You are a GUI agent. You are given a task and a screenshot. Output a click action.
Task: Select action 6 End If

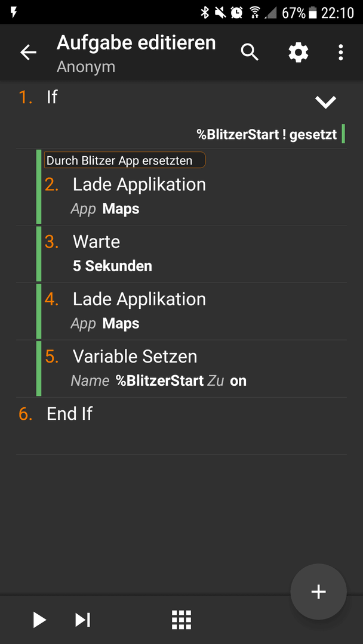pos(181,426)
